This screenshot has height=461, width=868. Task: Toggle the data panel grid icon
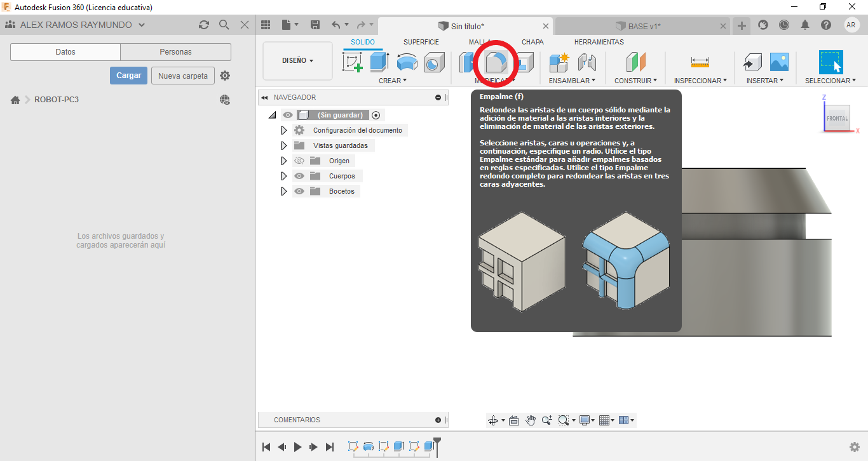(x=266, y=25)
